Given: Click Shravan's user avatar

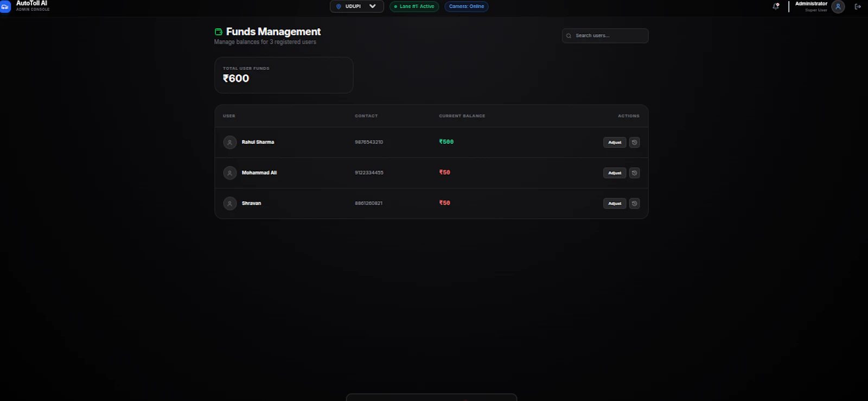Looking at the screenshot, I should pyautogui.click(x=230, y=203).
